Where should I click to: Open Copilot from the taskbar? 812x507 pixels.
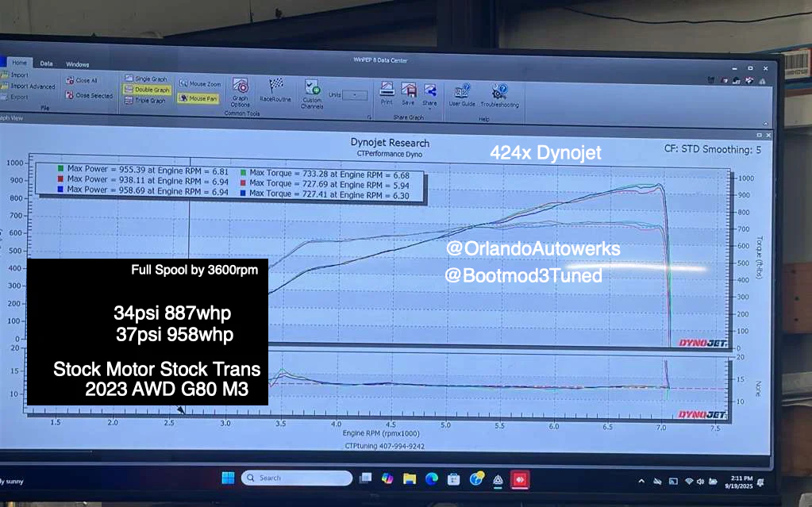[387, 478]
